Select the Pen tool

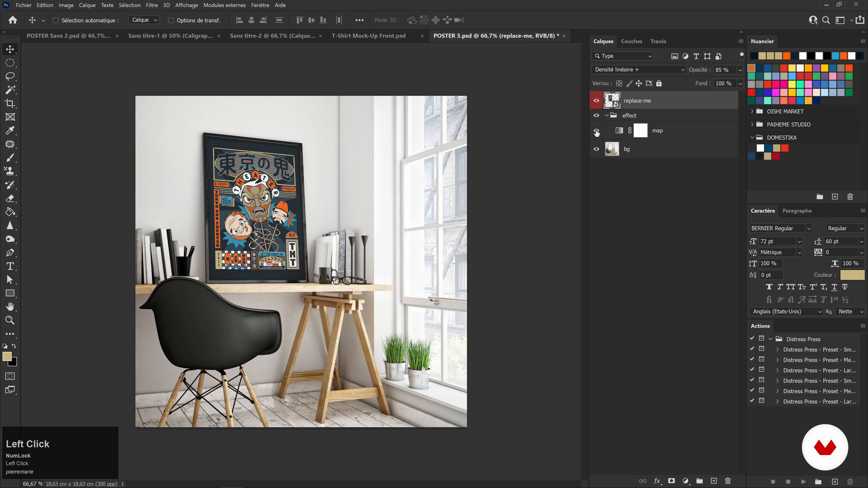click(10, 253)
